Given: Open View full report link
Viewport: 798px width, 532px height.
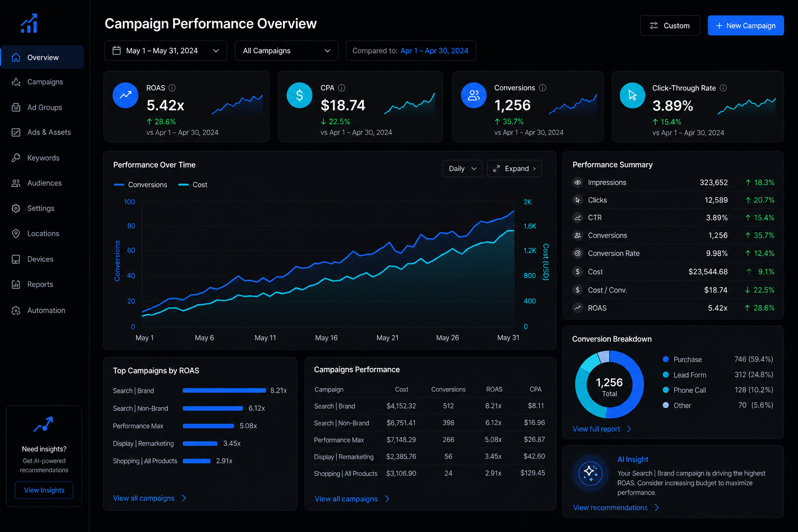Looking at the screenshot, I should (x=596, y=429).
